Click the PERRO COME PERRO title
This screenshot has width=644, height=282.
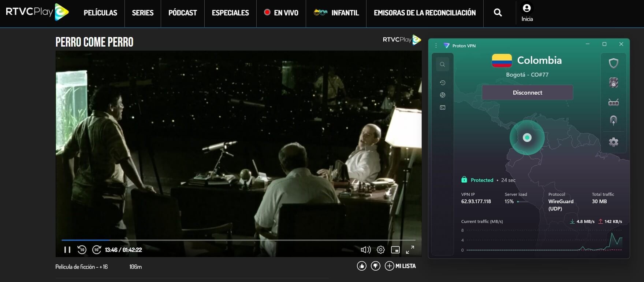tap(94, 42)
